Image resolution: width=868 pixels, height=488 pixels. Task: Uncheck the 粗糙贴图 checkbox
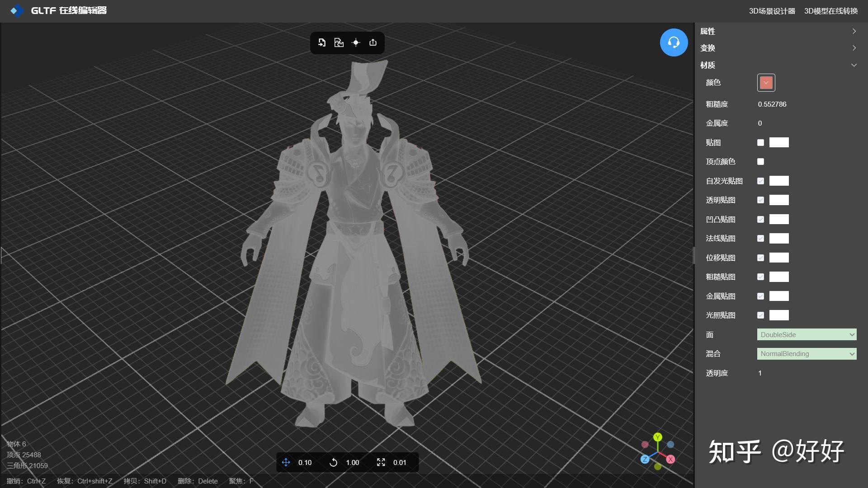click(761, 277)
